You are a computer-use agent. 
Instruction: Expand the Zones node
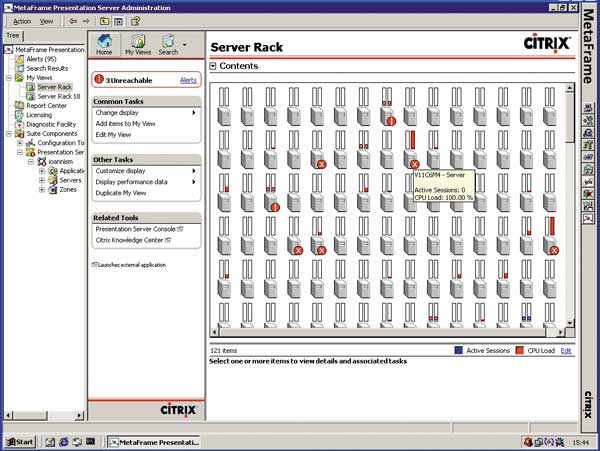point(42,190)
